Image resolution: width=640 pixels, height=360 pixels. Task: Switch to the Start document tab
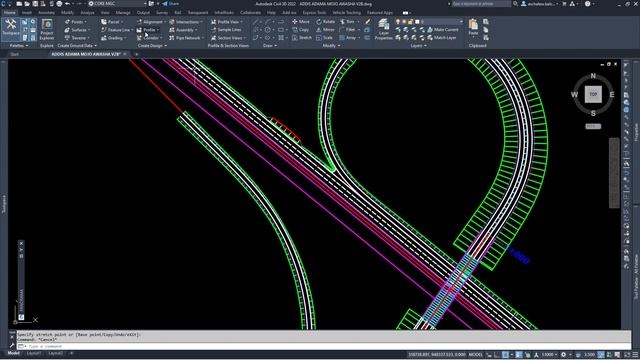[x=15, y=54]
